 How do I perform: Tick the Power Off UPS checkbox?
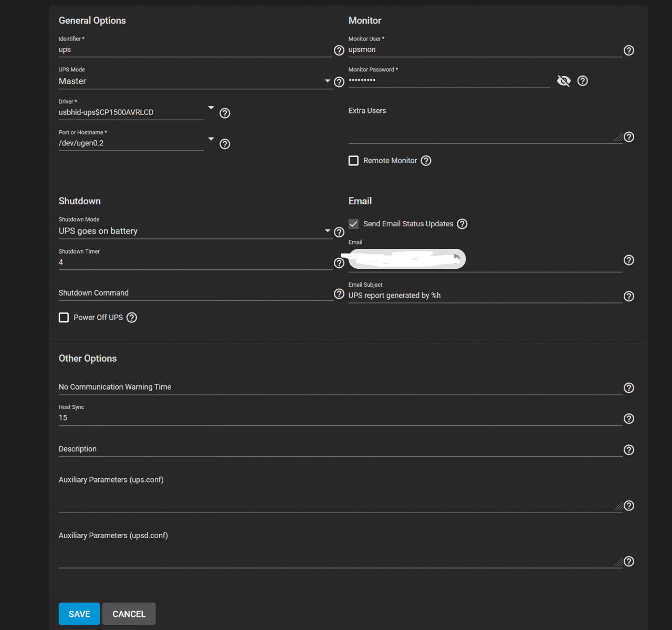click(x=64, y=318)
